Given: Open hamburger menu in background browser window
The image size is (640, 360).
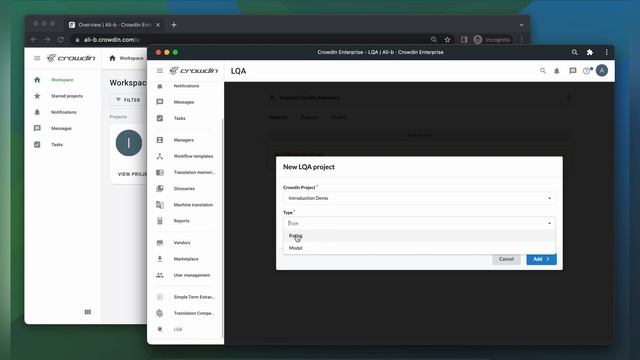Looking at the screenshot, I should [37, 58].
